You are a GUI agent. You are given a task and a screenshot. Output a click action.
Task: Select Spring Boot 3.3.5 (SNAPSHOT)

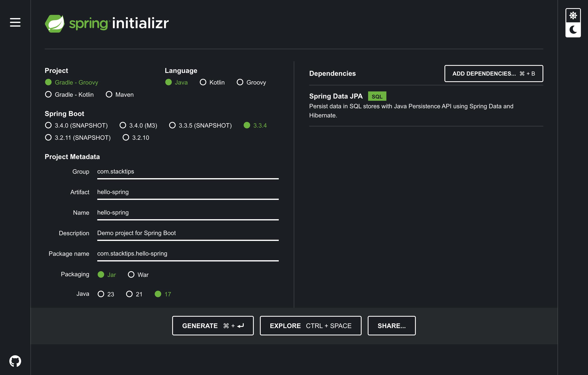200,125
